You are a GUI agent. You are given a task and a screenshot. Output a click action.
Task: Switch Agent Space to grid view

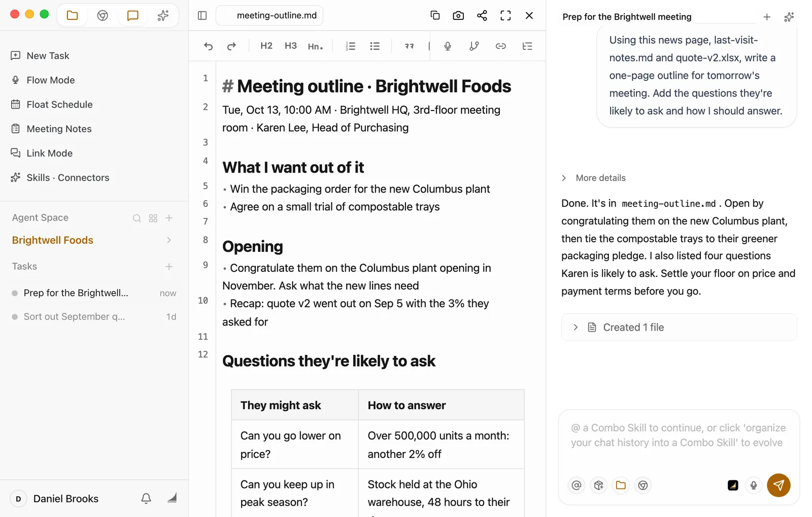click(153, 218)
